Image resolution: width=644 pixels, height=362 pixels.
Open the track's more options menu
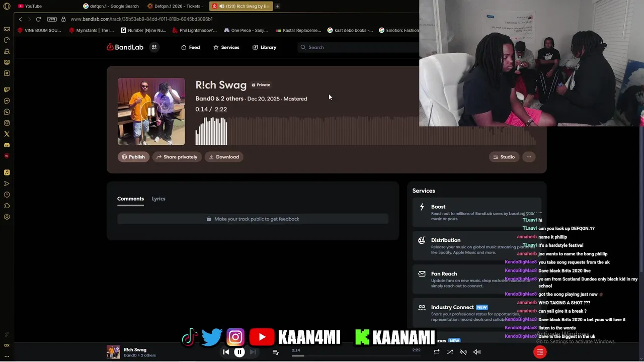click(x=529, y=157)
